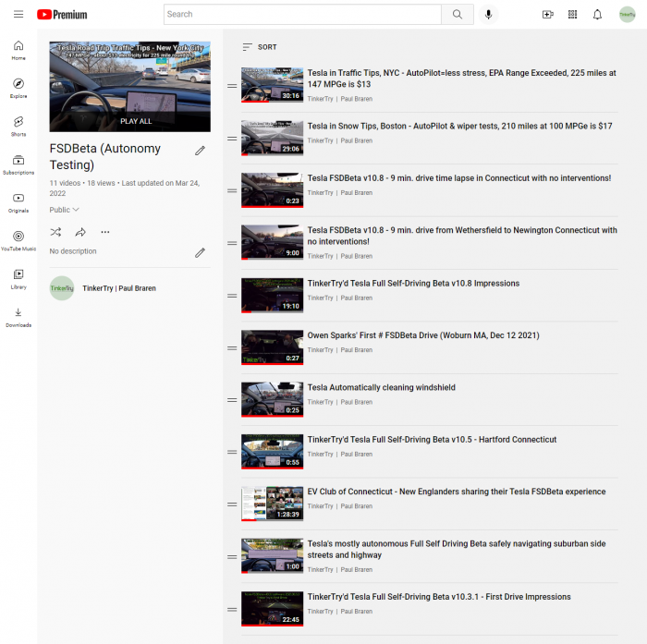Click drag handle for Tesla in Snow Tips
This screenshot has height=644, width=647.
tap(232, 139)
